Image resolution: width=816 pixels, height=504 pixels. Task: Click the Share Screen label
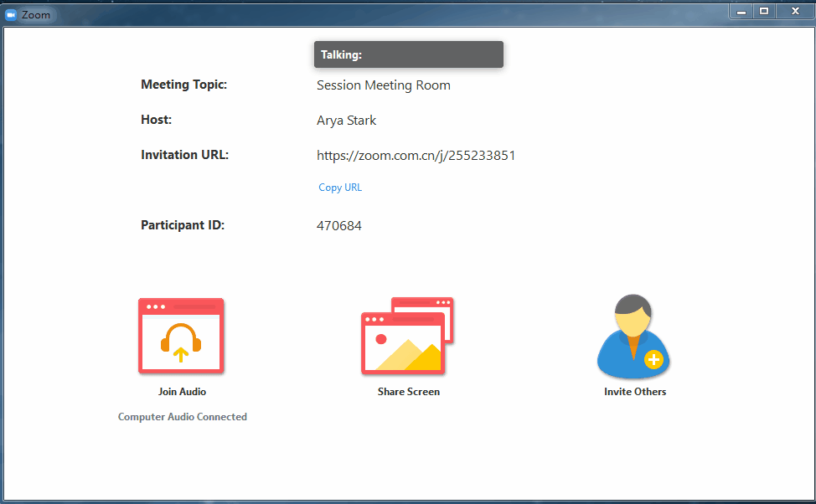point(409,392)
